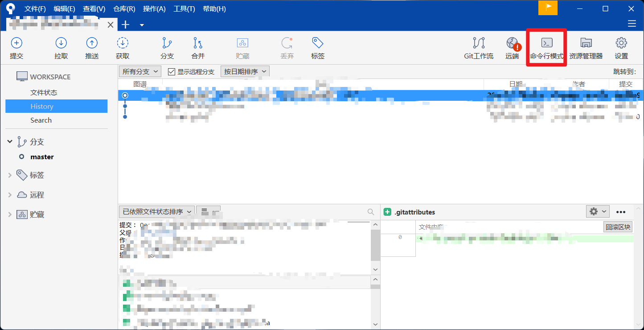This screenshot has width=644, height=330.
Task: Open the 仓库(R) menu
Action: [124, 8]
